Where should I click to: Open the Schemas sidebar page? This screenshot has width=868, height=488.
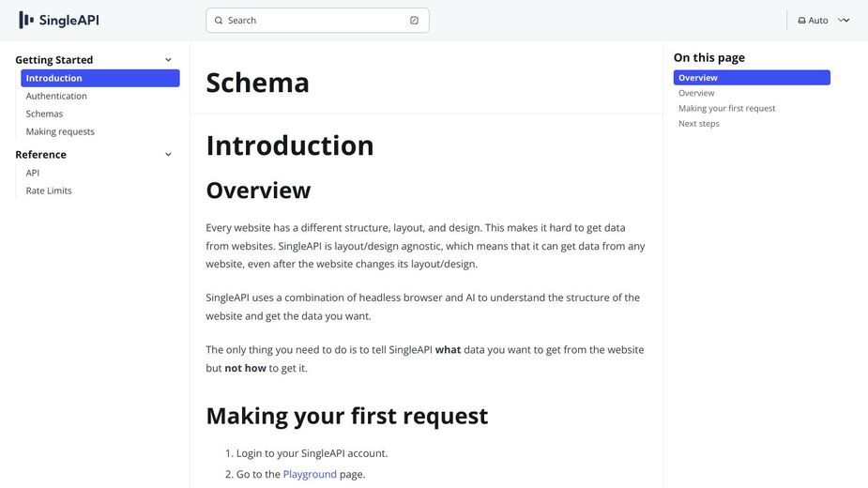coord(44,114)
